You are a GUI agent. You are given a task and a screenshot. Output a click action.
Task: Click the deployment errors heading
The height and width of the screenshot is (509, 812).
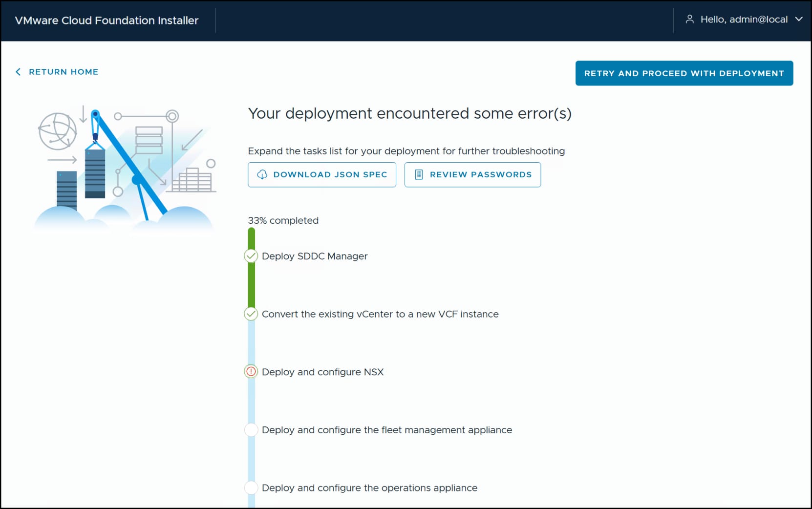click(x=409, y=113)
